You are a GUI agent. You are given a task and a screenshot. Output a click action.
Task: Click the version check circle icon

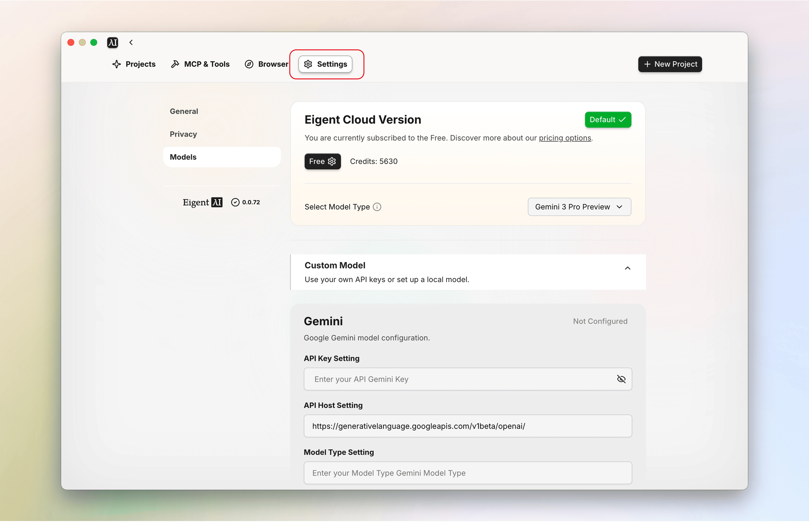(235, 202)
